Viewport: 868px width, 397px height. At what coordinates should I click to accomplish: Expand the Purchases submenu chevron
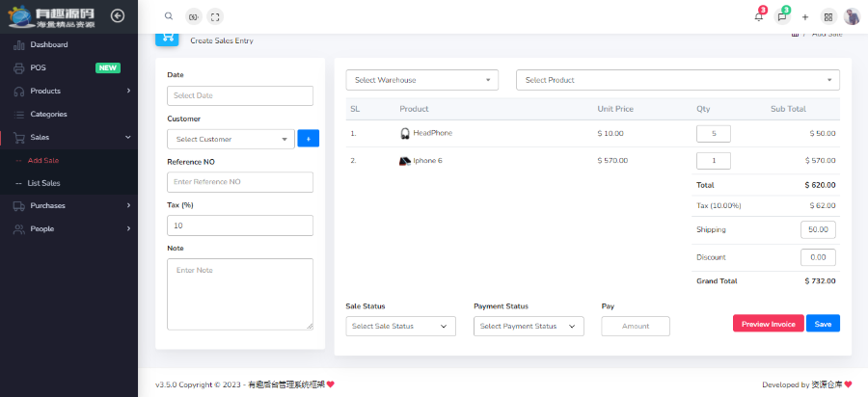pos(128,205)
